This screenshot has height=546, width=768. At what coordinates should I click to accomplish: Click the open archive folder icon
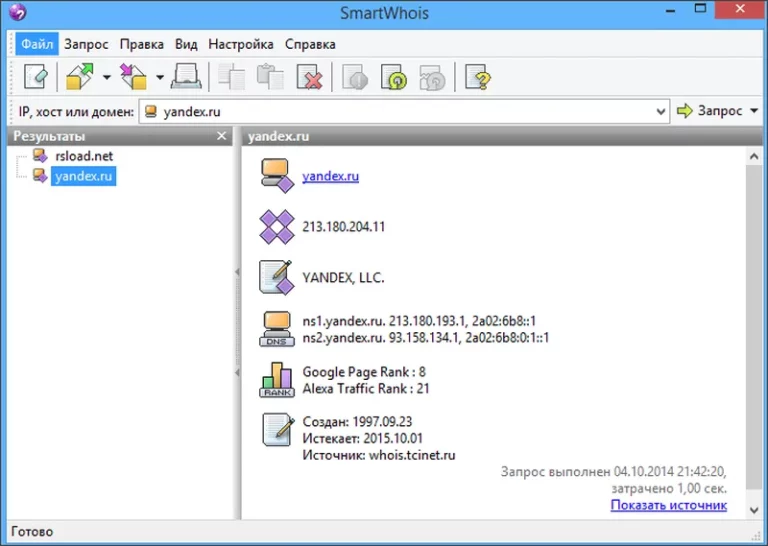click(x=79, y=76)
